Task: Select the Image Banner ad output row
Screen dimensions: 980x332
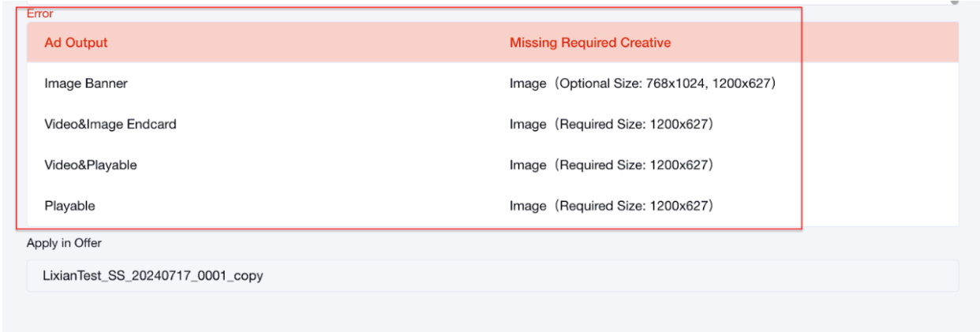Action: (x=86, y=84)
